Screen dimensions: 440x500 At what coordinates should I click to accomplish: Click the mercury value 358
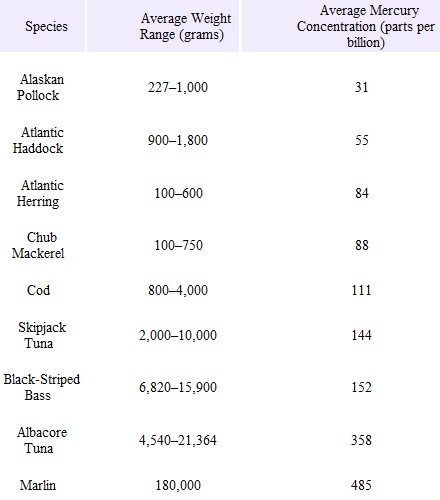click(x=362, y=440)
